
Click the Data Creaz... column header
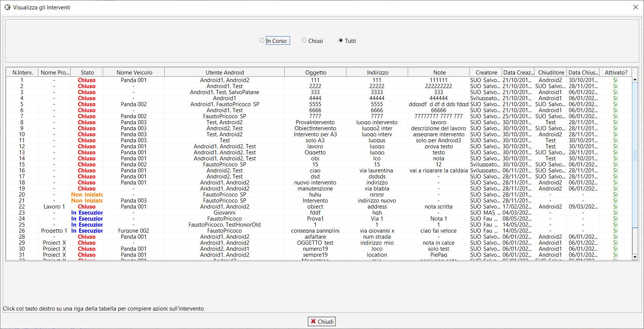click(x=518, y=72)
